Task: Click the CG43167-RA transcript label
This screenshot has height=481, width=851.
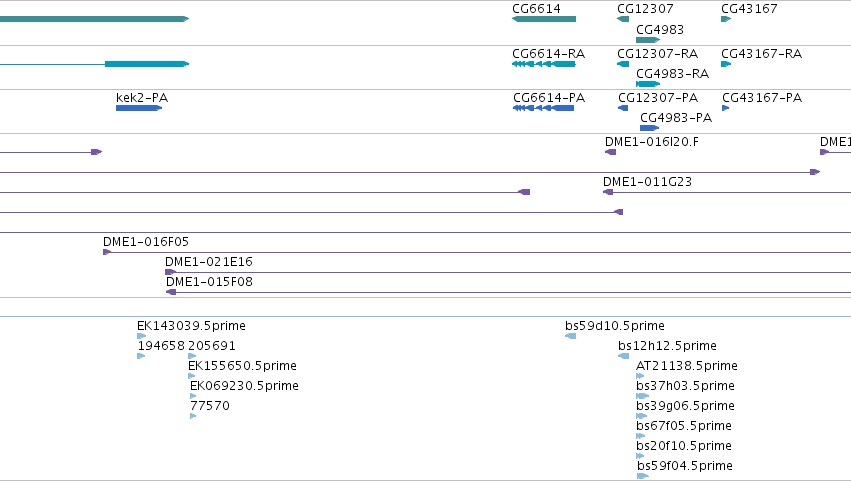Action: coord(761,54)
